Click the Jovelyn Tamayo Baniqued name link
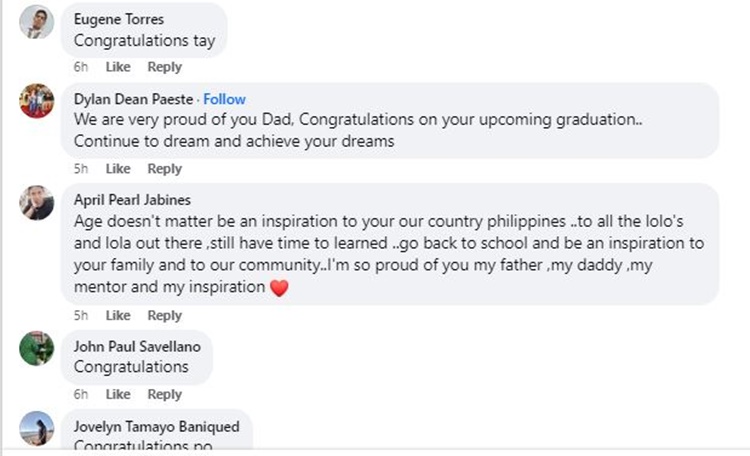 pyautogui.click(x=157, y=425)
